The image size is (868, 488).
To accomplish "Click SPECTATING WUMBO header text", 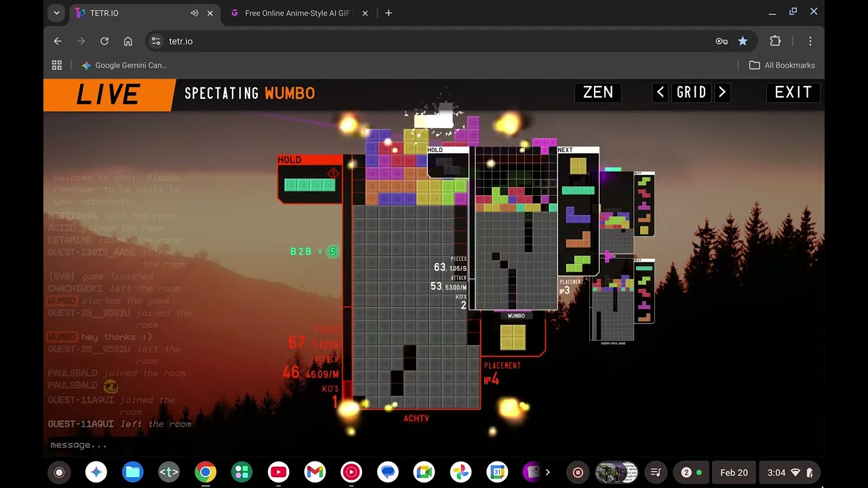I will [x=250, y=94].
